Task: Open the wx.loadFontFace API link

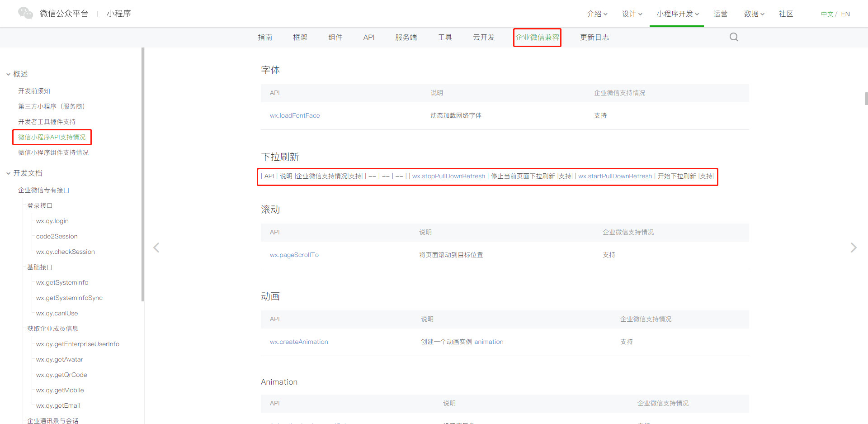Action: pos(295,115)
